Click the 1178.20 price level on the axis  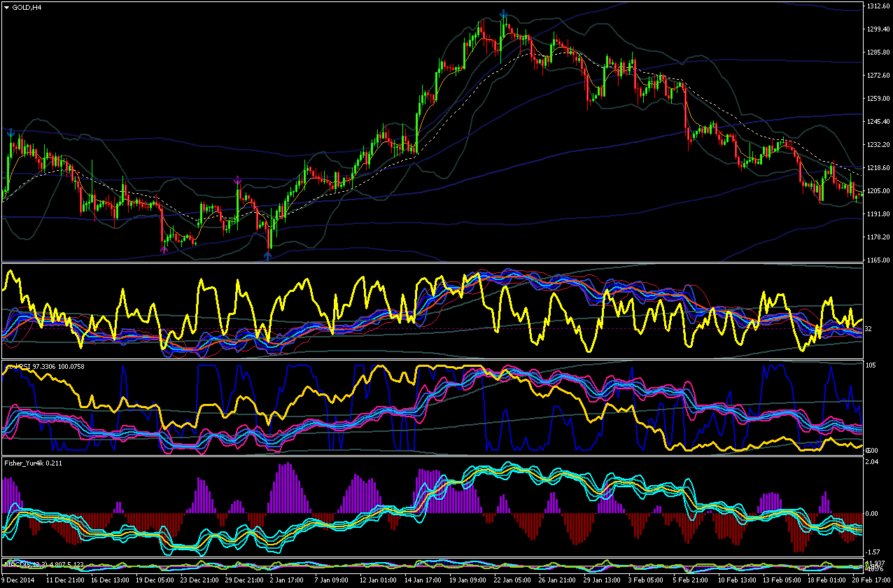877,237
